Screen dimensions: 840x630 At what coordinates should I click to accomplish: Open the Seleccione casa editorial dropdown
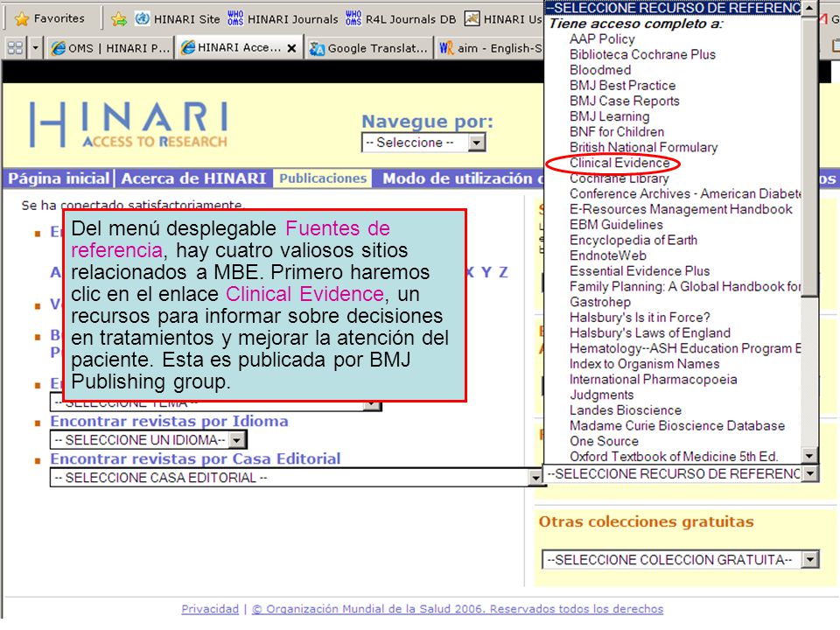(297, 478)
